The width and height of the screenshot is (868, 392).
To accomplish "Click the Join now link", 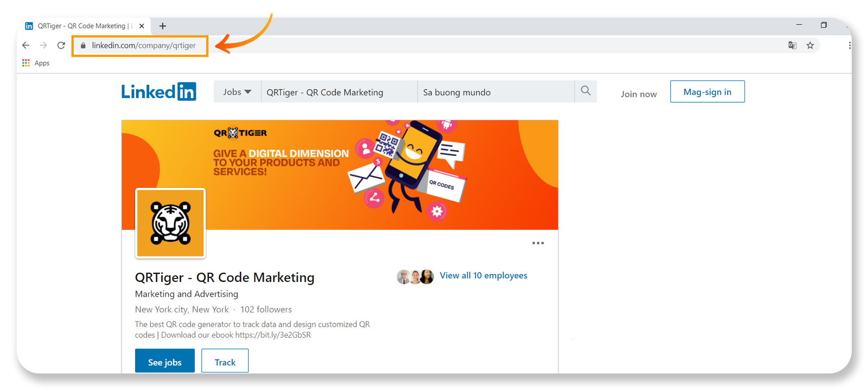I will [638, 94].
